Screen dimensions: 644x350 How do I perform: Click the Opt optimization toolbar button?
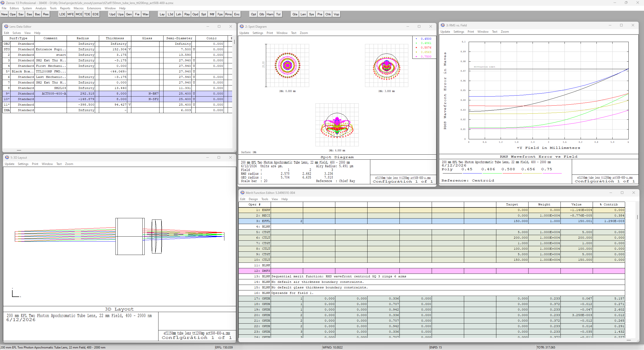coord(253,14)
